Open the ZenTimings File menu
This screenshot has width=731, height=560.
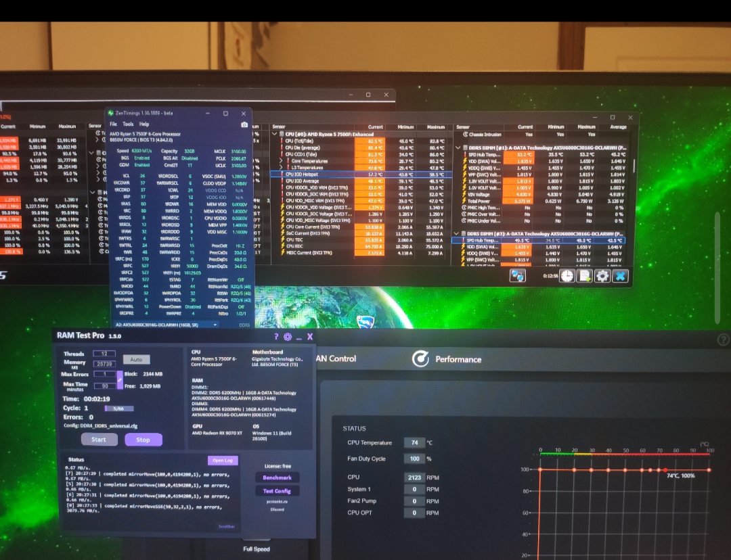pos(113,124)
